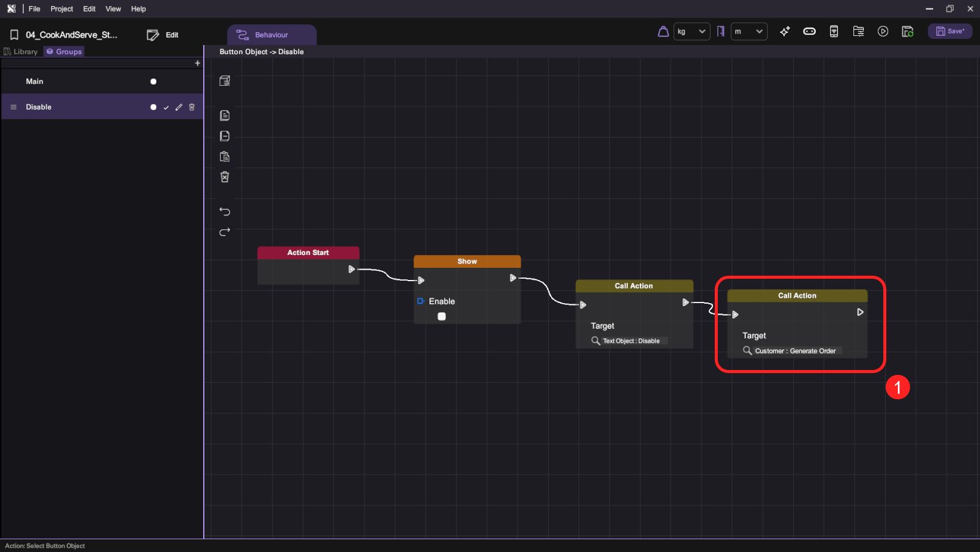The height and width of the screenshot is (552, 980).
Task: Open the m length unit dropdown
Action: pos(748,32)
